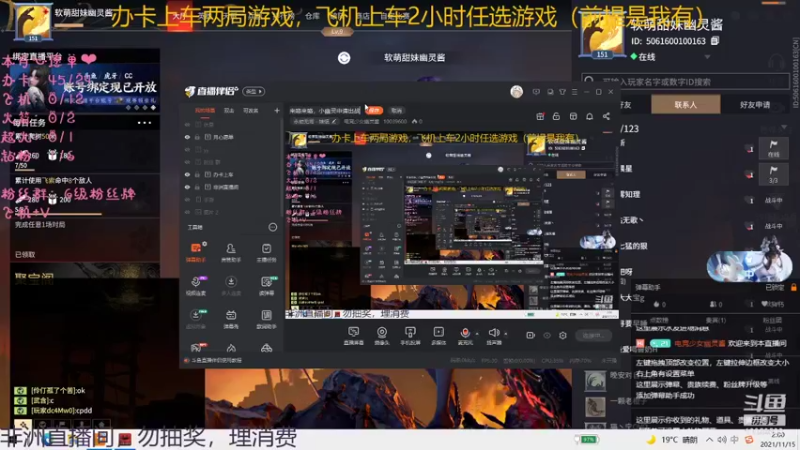The width and height of the screenshot is (800, 450).
Task: Open the hamburger menu in companion title bar
Action: click(574, 92)
